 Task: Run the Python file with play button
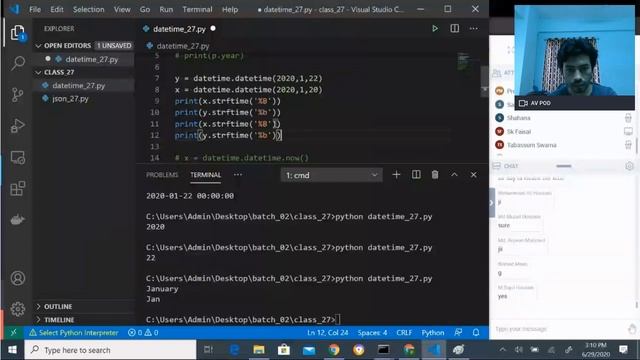(x=435, y=29)
